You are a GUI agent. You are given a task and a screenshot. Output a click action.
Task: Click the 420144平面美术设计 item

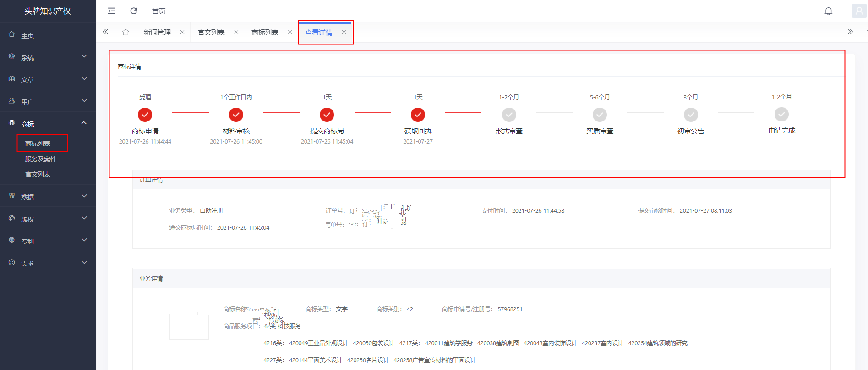tap(316, 360)
